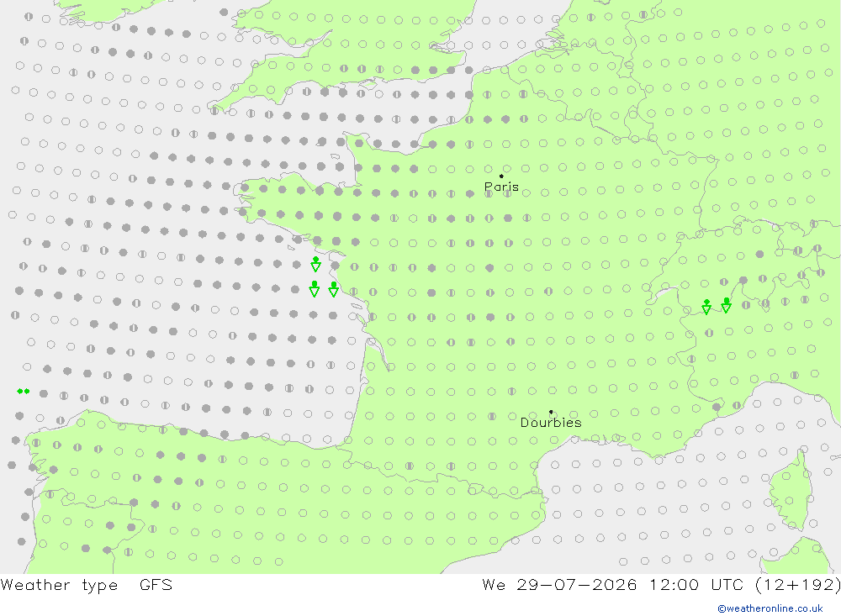Screen dimensions: 841x616
Task: Click the green double-dot rain symbol on the Atlantic edge
Action: point(23,392)
